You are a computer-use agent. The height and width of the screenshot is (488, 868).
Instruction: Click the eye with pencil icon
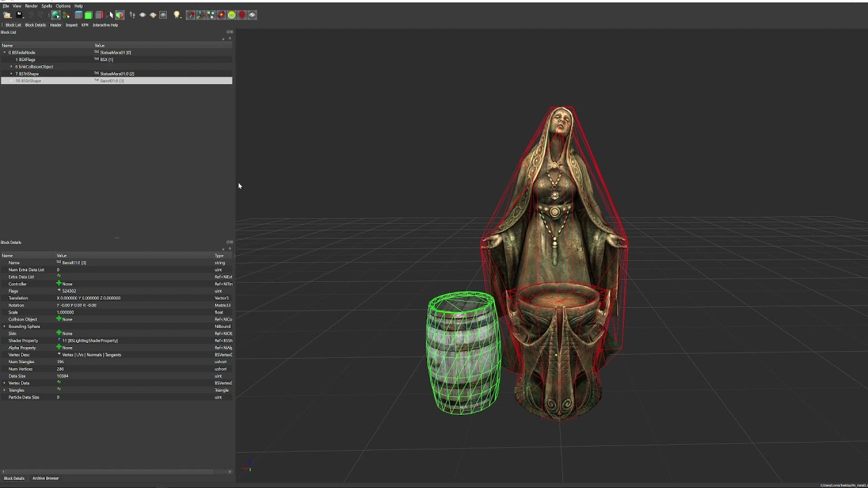(153, 15)
